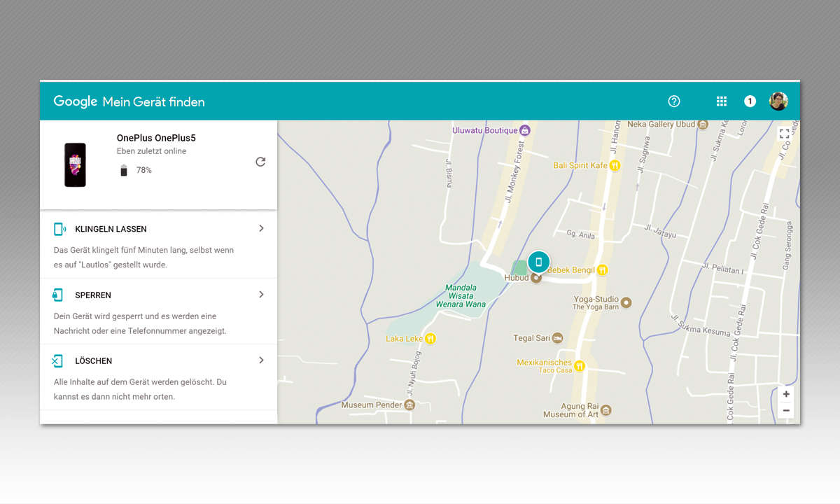Click the Mandala Wisata Wenara Wana label

pyautogui.click(x=460, y=295)
